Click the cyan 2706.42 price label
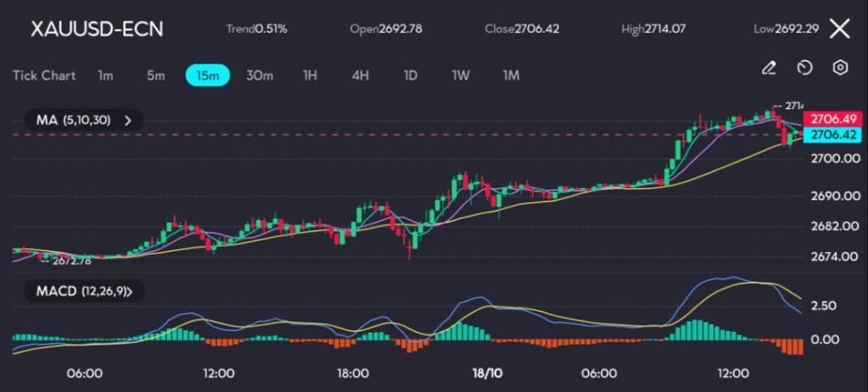This screenshot has width=868, height=392. 831,135
